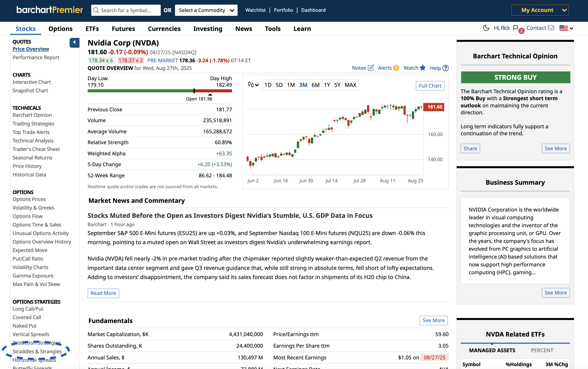
Task: Open Interactive Chart in sidebar
Action: click(32, 82)
